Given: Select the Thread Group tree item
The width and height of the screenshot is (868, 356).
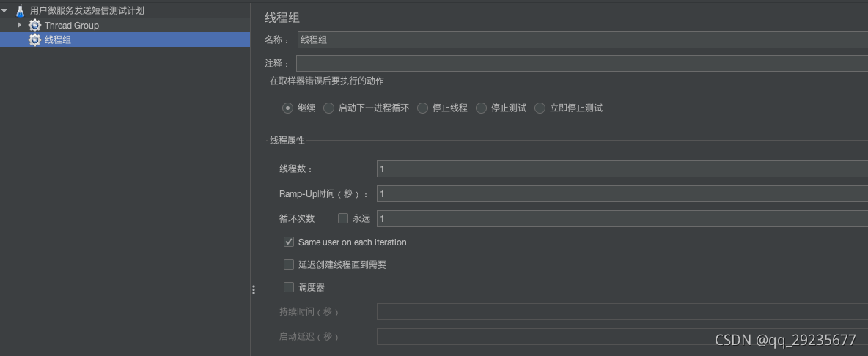Looking at the screenshot, I should [x=72, y=26].
